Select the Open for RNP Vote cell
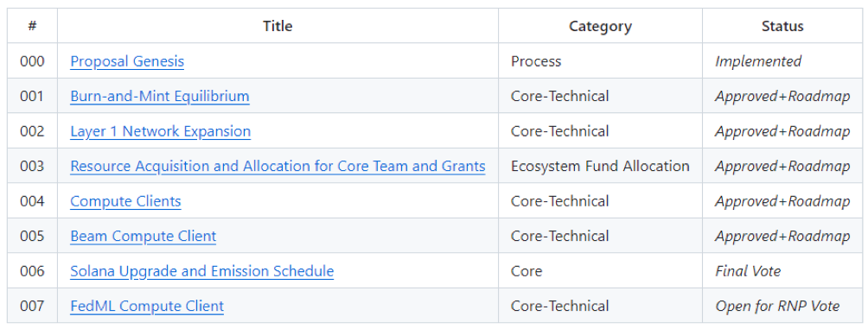 click(782, 306)
